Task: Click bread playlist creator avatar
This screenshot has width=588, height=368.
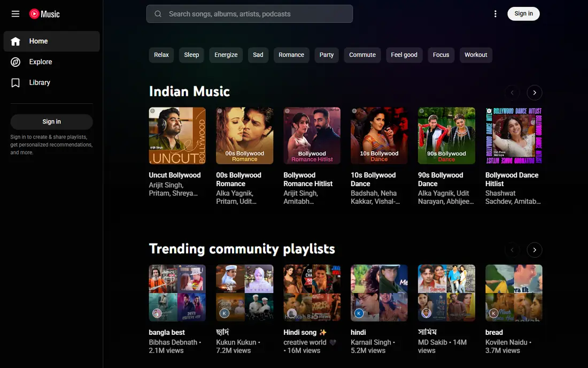Action: click(493, 313)
